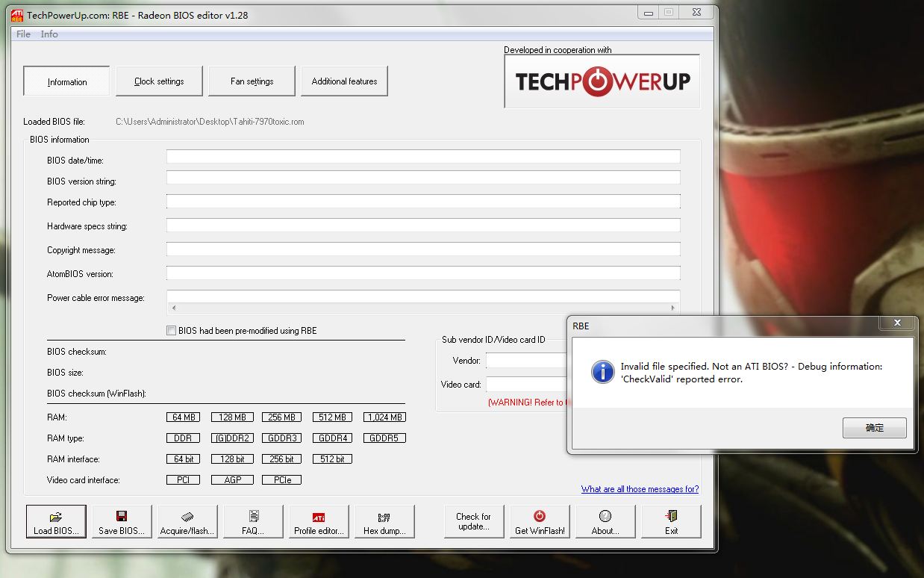Screen dimensions: 924x578
Task: Open Acquire/flash chip icon button
Action: click(x=187, y=521)
